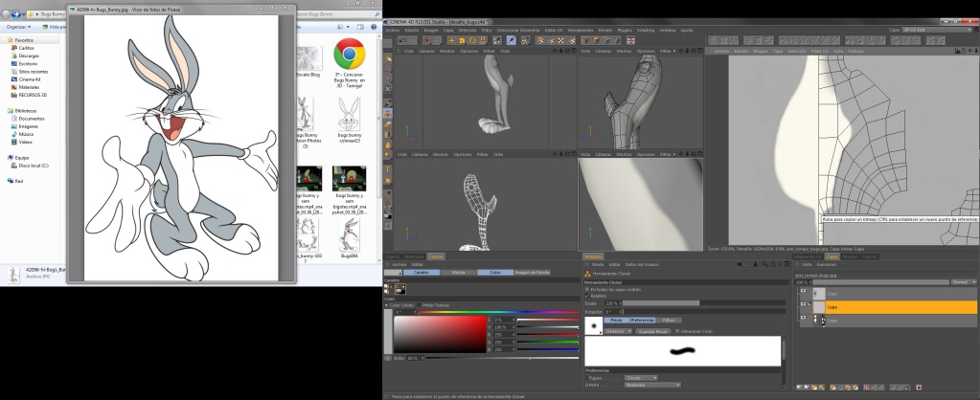This screenshot has height=400, width=980.
Task: Select the brush tool icon in left palette
Action: point(388,102)
